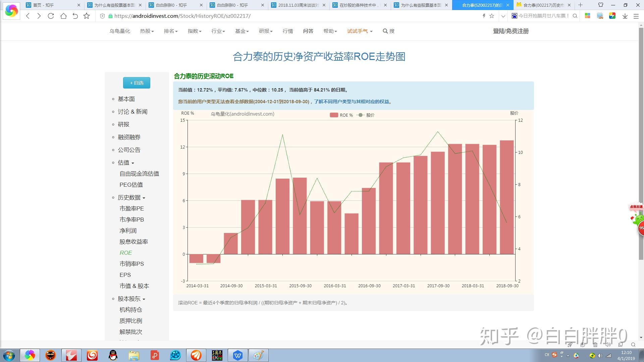Expand the 帮助 dropdown menu
Viewport: 644px width, 362px height.
pos(330,31)
